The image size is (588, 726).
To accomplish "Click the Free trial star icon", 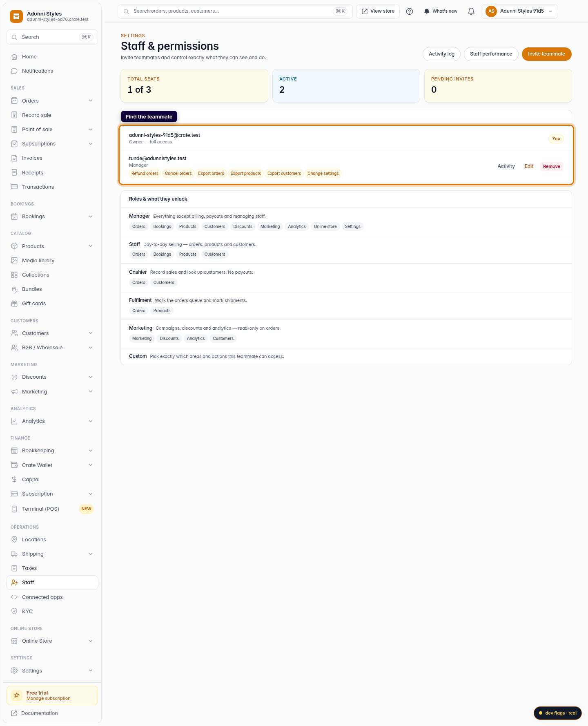I will 17,695.
